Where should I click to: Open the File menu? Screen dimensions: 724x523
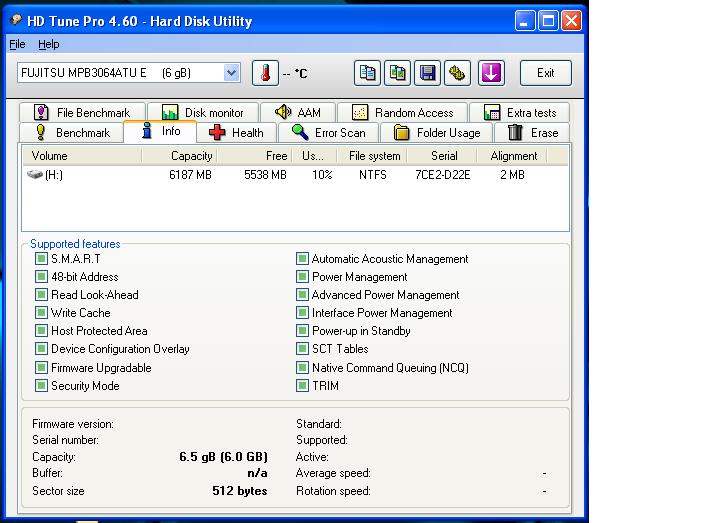pos(18,44)
